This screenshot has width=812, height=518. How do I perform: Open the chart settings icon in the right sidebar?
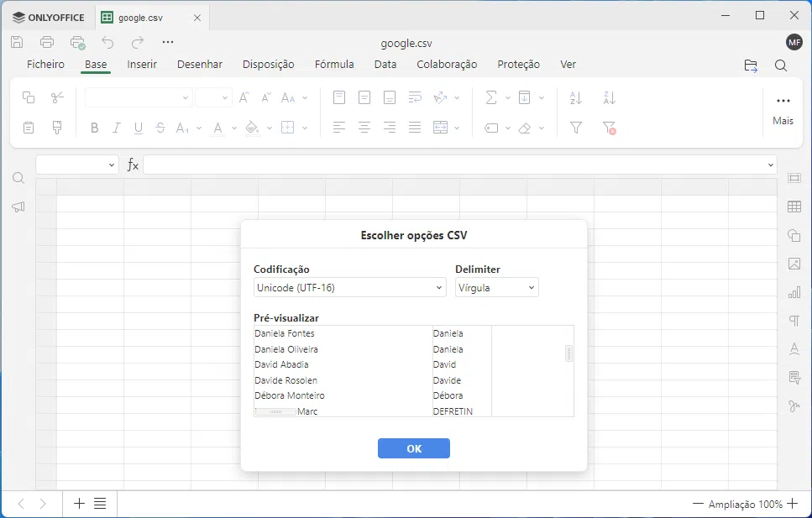tap(794, 293)
